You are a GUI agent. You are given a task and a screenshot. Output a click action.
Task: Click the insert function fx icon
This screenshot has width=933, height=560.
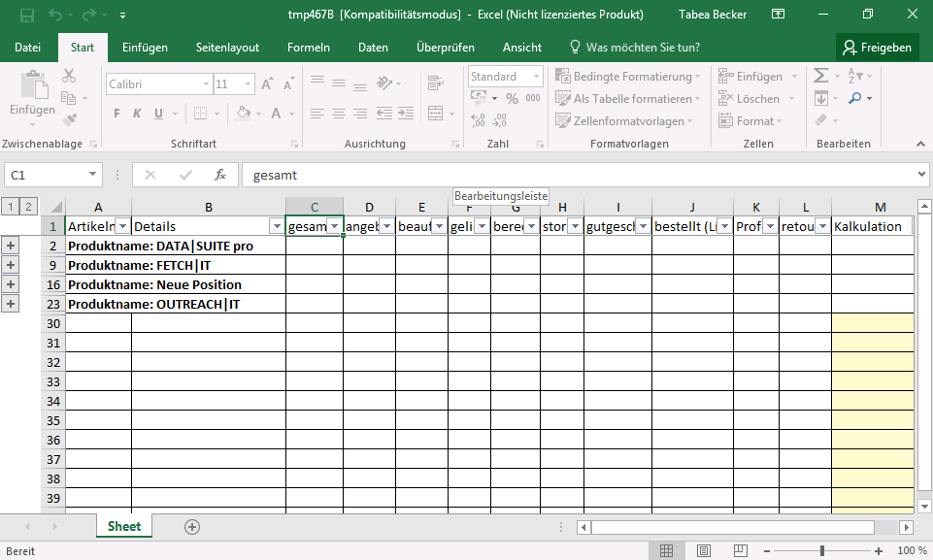tap(220, 175)
